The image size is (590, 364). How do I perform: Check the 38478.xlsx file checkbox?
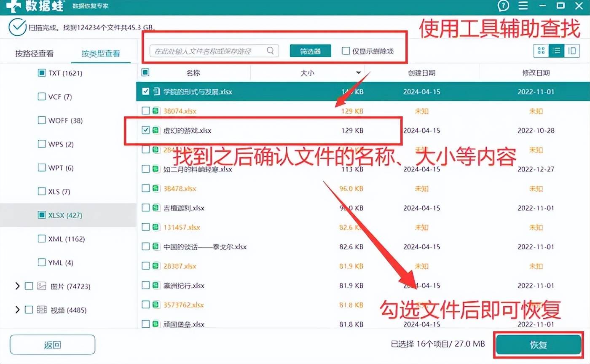(x=145, y=188)
